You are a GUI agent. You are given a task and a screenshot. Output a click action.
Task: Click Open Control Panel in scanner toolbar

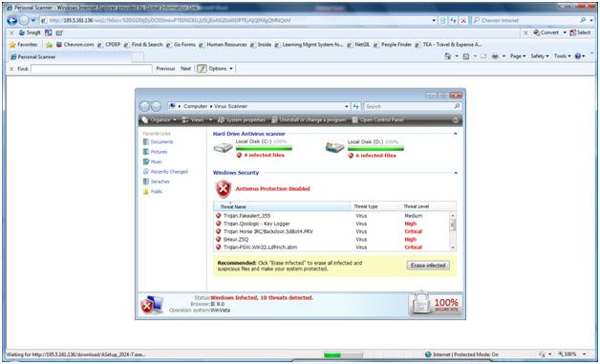point(378,119)
